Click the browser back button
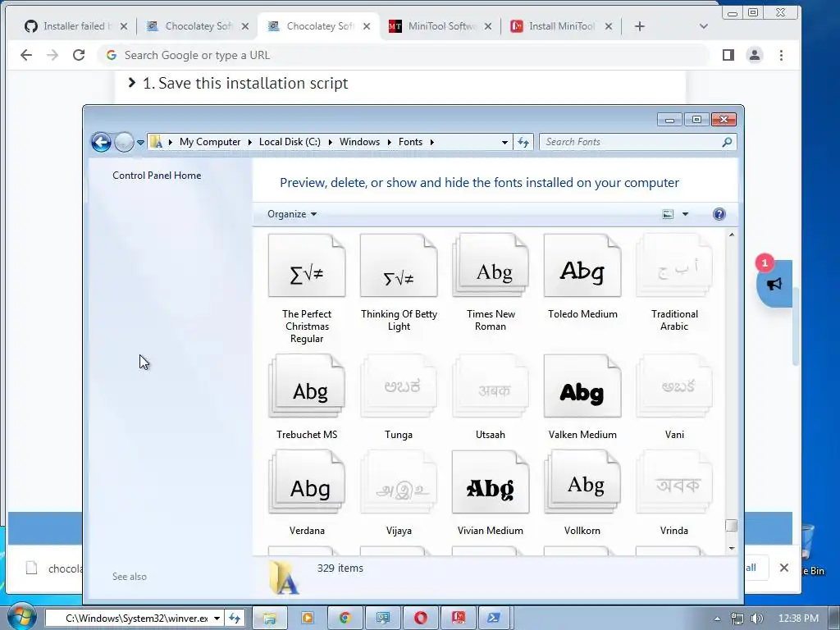The image size is (840, 630). click(x=26, y=55)
